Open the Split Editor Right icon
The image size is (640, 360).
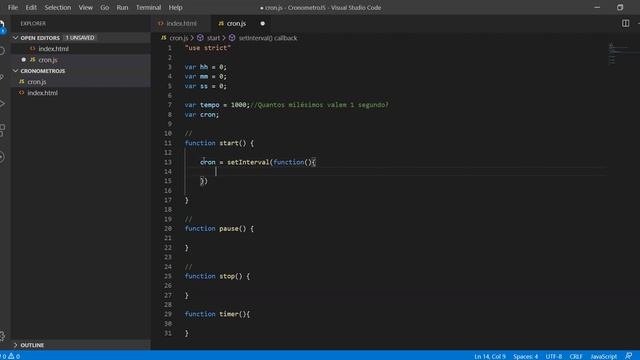625,23
